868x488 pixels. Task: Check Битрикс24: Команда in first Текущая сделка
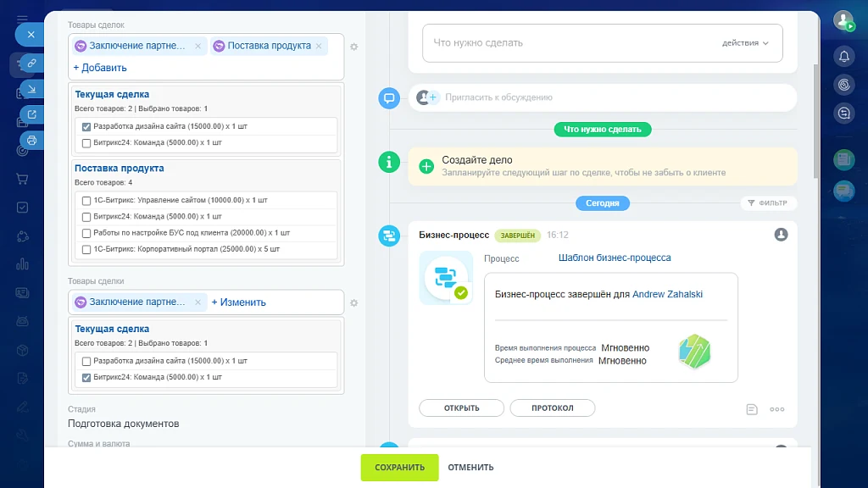[86, 143]
